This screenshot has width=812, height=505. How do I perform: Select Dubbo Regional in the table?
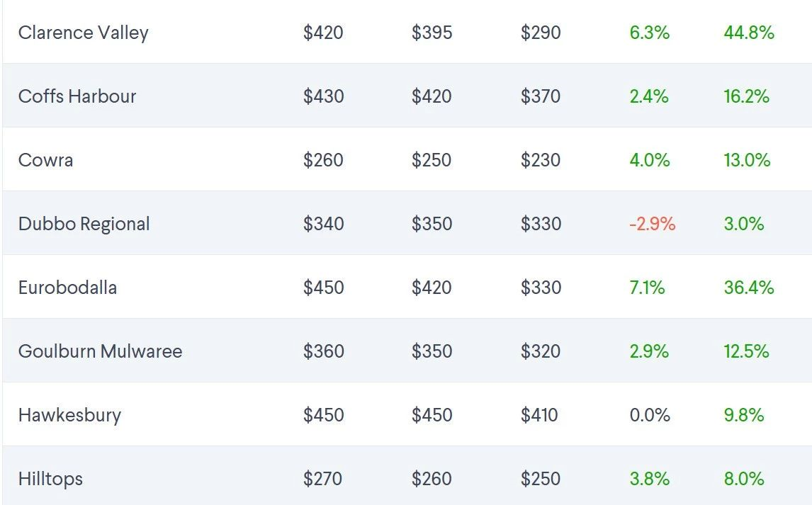pos(84,224)
